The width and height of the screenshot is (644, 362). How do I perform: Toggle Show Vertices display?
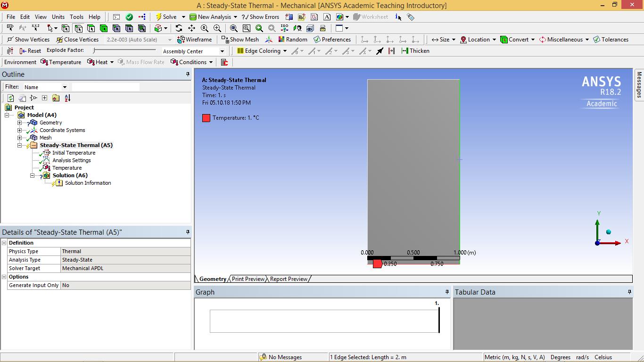point(28,40)
